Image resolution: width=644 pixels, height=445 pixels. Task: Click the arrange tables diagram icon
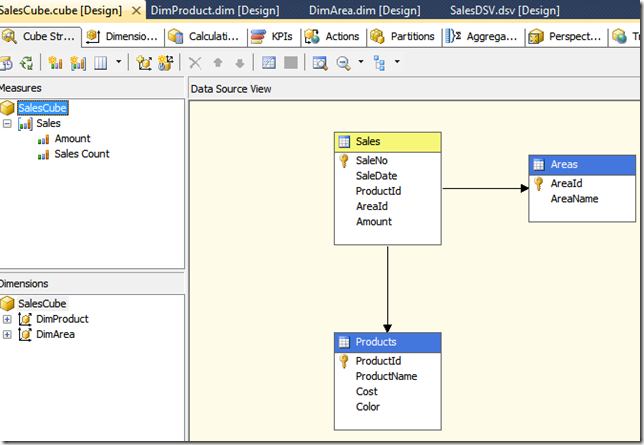click(x=379, y=62)
